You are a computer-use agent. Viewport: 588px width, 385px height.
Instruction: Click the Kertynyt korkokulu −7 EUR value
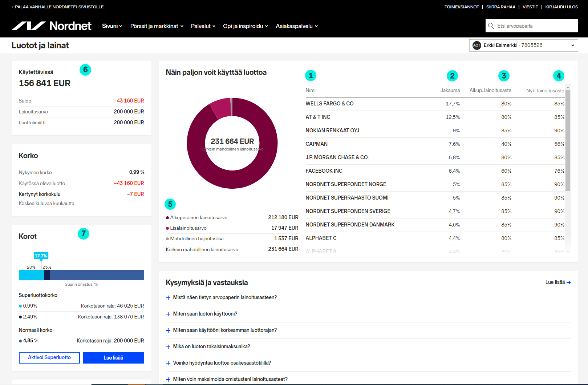pyautogui.click(x=135, y=194)
